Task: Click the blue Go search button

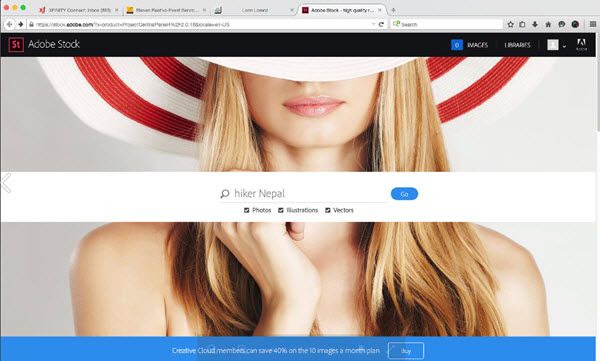Action: tap(404, 194)
